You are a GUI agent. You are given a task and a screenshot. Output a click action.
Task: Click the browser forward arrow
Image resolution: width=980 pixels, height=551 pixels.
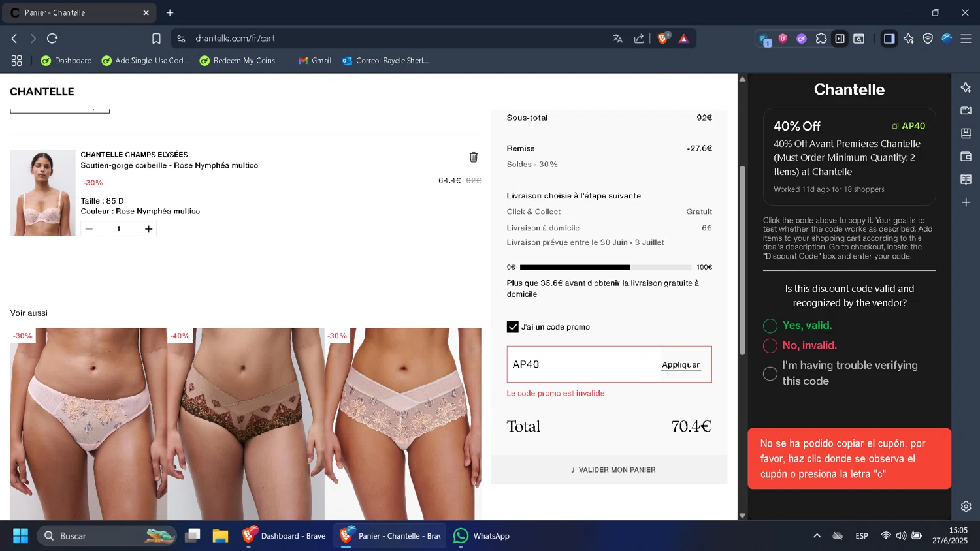(x=33, y=39)
